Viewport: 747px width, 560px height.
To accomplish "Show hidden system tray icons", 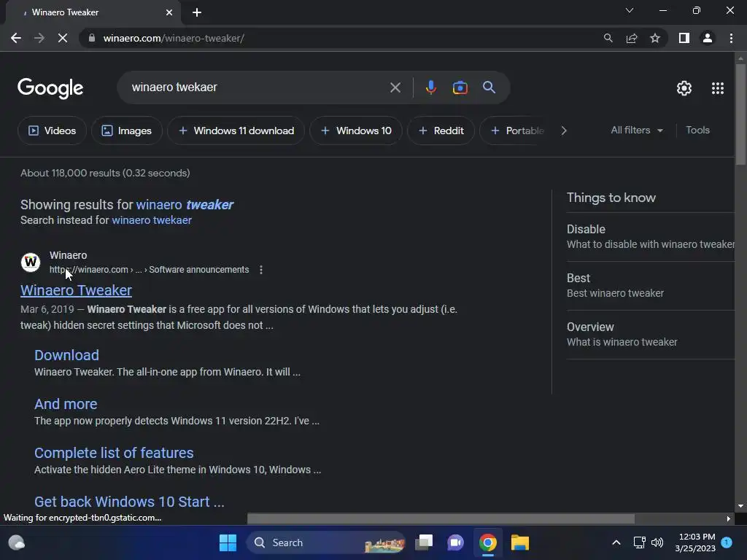I will 616,542.
